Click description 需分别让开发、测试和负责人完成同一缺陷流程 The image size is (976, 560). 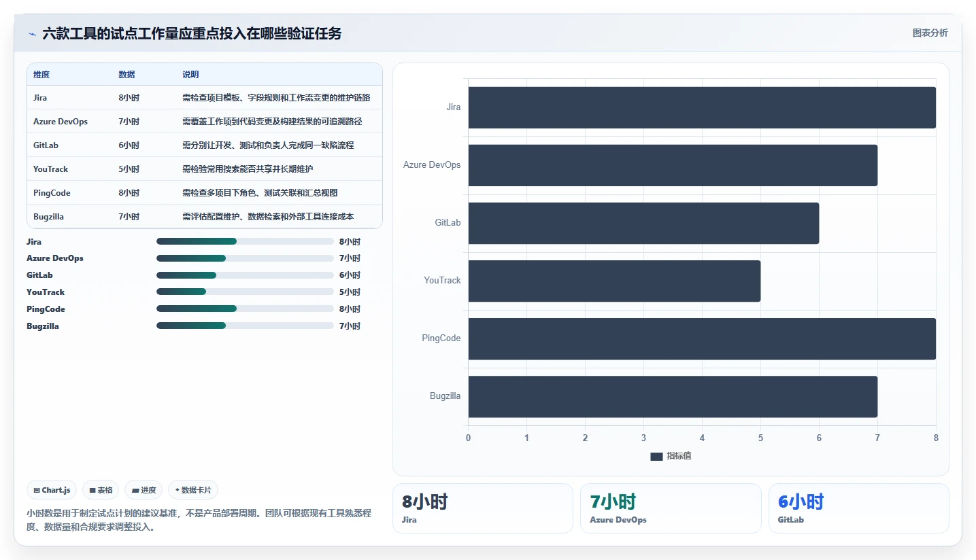pyautogui.click(x=268, y=145)
